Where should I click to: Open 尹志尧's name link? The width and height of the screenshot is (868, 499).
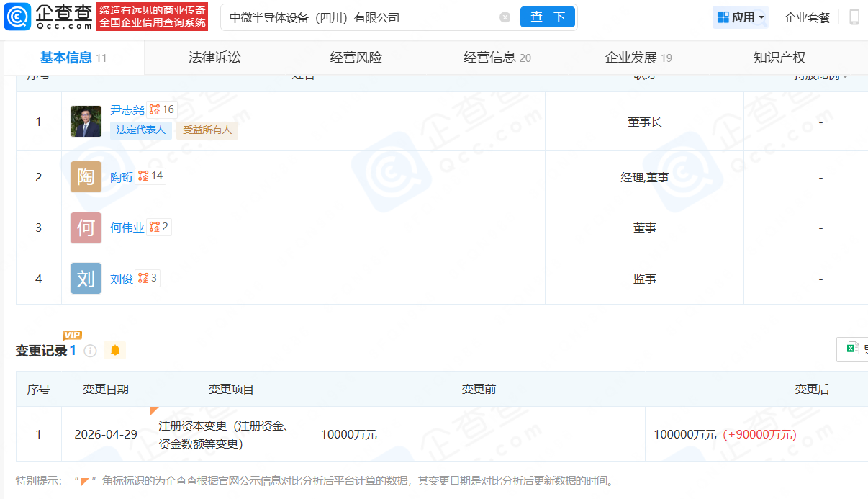(x=127, y=110)
